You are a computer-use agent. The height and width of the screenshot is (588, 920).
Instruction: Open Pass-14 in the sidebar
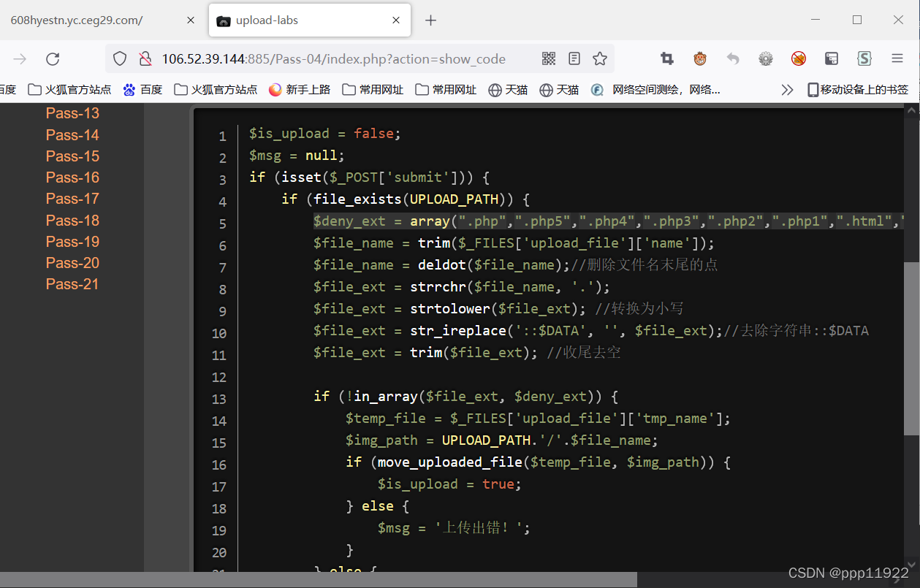point(72,135)
